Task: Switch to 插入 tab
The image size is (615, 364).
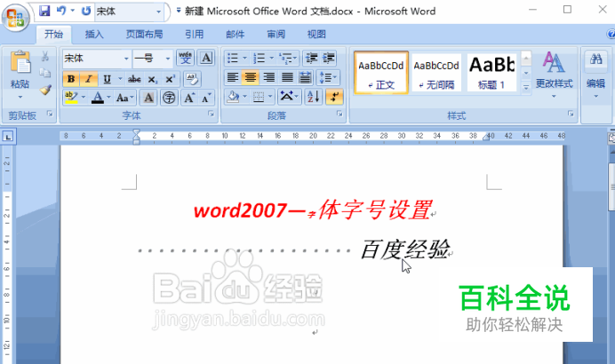Action: point(94,35)
